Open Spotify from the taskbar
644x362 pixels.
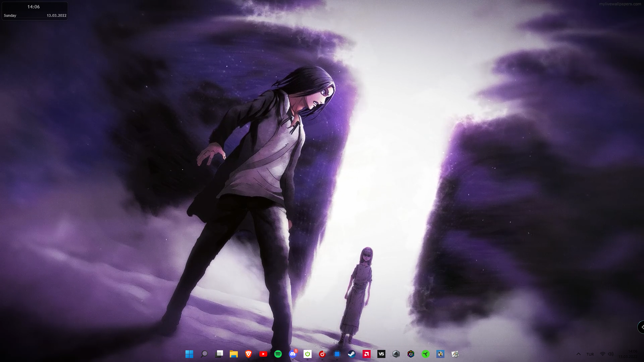[x=278, y=354]
